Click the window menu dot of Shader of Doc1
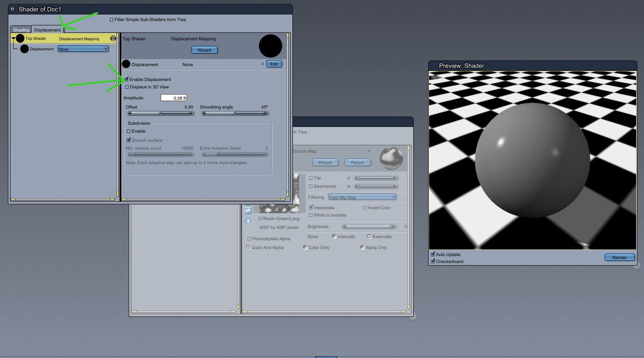Viewport: 644px width, 358px height. click(x=13, y=9)
